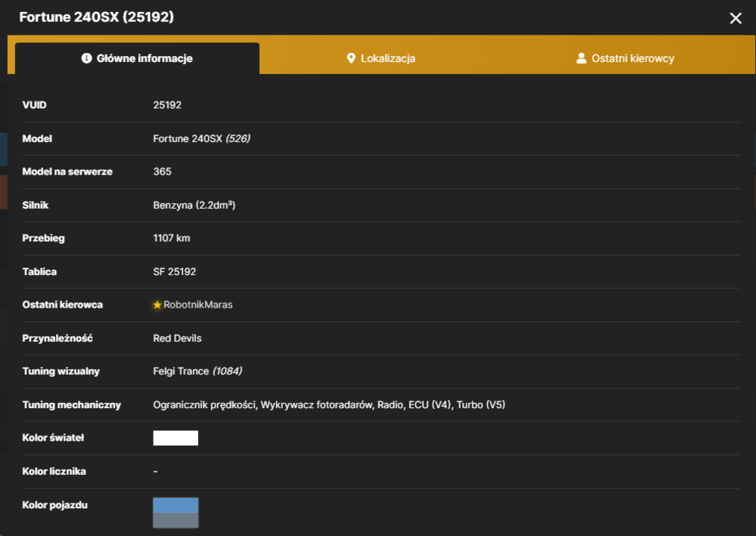Screen dimensions: 756x536
Task: Click Turbo (V5) in mechanical tuning
Action: point(481,405)
